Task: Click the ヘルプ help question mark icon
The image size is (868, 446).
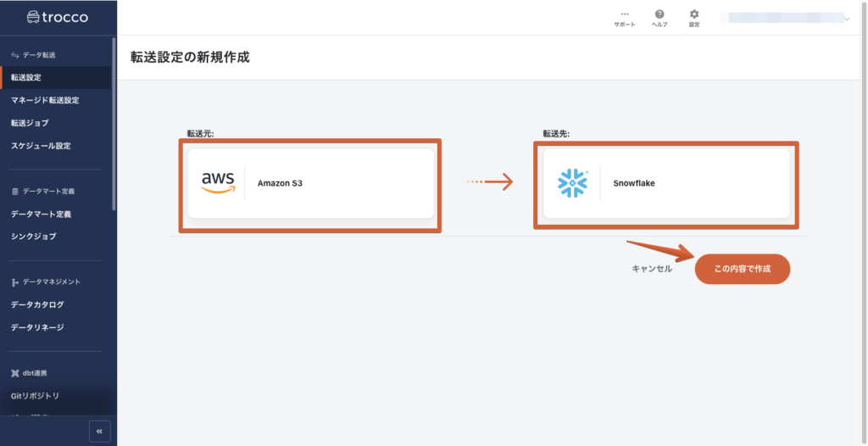Action: (x=659, y=14)
